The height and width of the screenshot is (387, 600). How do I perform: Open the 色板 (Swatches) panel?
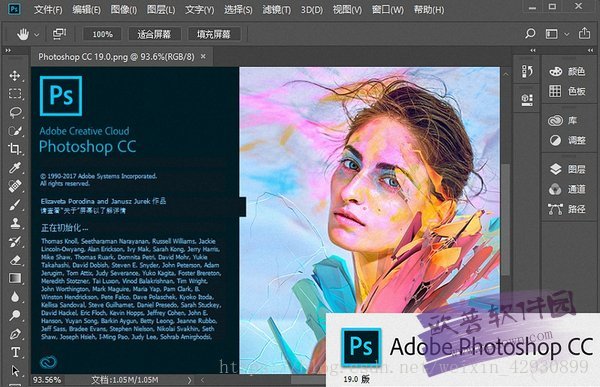tap(567, 91)
